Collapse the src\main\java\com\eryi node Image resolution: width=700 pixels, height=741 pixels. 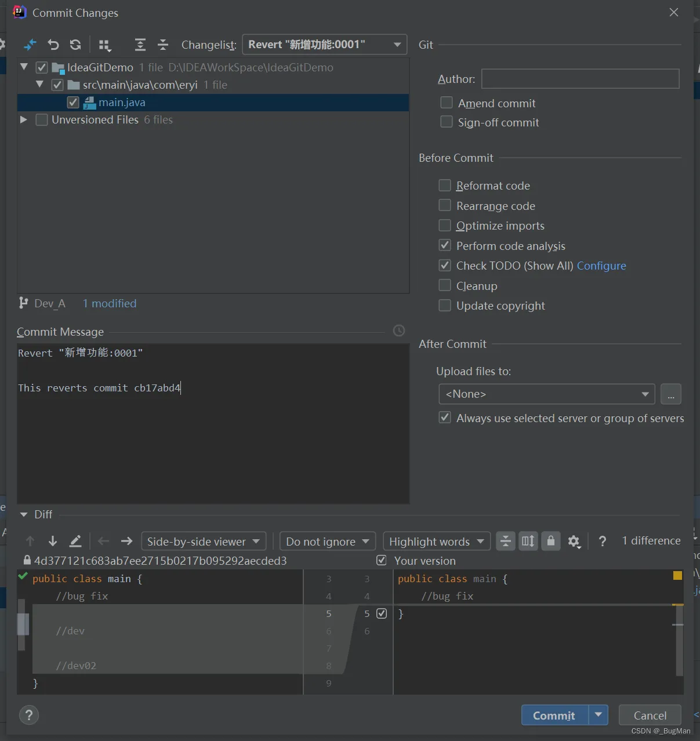[x=39, y=85]
